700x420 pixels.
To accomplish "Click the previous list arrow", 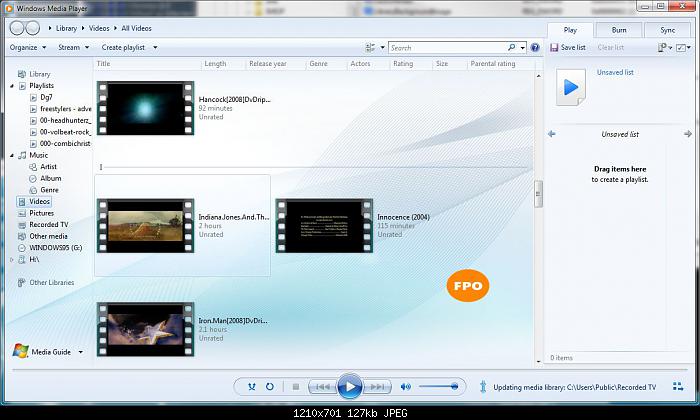I will coord(552,134).
